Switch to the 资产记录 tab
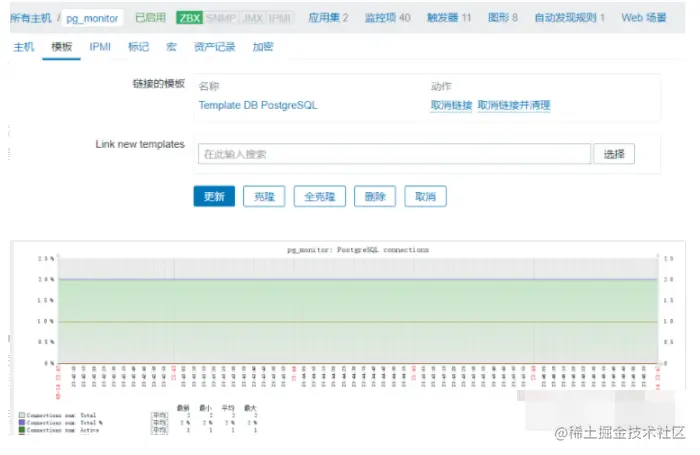 pos(214,47)
